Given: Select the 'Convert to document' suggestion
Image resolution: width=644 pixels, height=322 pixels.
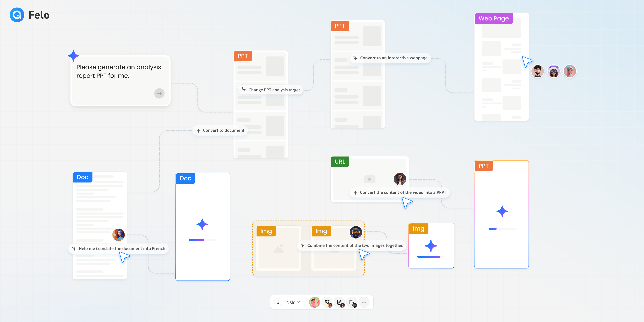Looking at the screenshot, I should click(x=220, y=131).
